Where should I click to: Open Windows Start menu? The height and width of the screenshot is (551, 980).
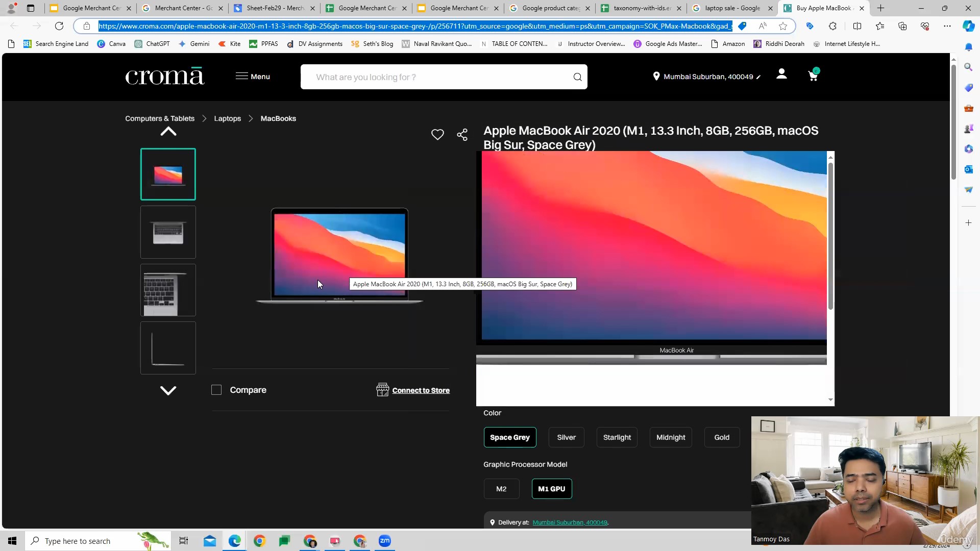(12, 541)
